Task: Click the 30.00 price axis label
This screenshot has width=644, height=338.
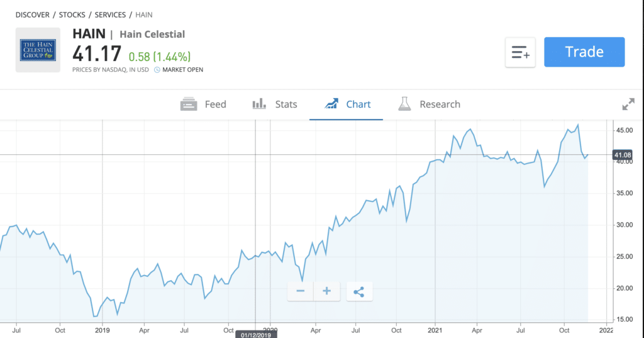Action: [625, 225]
